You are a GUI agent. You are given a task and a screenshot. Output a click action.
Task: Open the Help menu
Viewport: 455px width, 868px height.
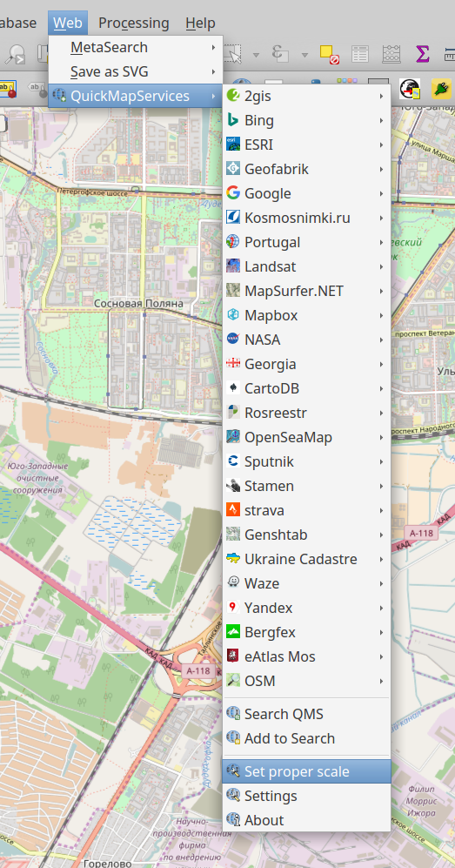(200, 24)
